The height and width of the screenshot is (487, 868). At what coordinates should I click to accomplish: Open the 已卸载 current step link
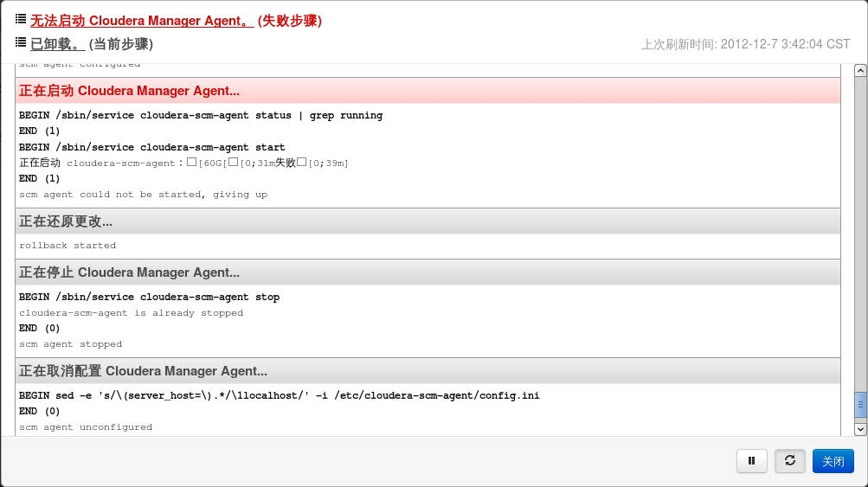[58, 44]
